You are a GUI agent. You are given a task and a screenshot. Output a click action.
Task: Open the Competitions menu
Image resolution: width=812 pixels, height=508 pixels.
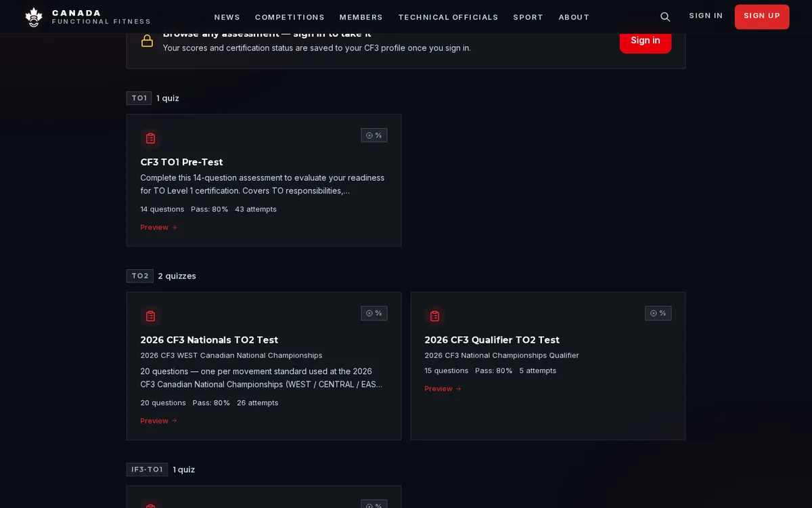point(290,17)
